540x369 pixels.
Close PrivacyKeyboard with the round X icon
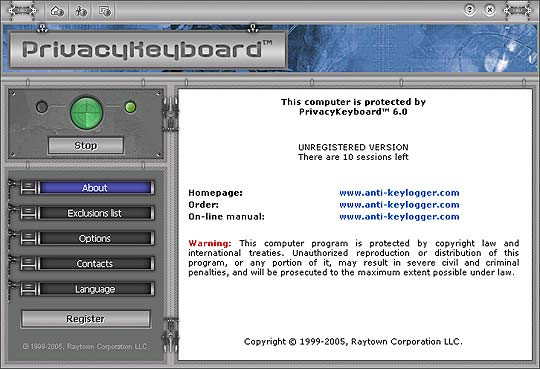[x=490, y=10]
